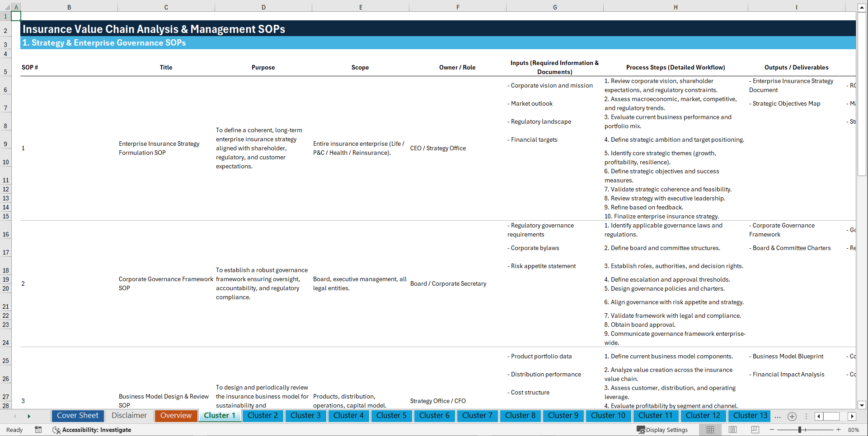Viewport: 868px width, 436px height.
Task: Switch to the Cluster 13 sheet
Action: tap(749, 416)
